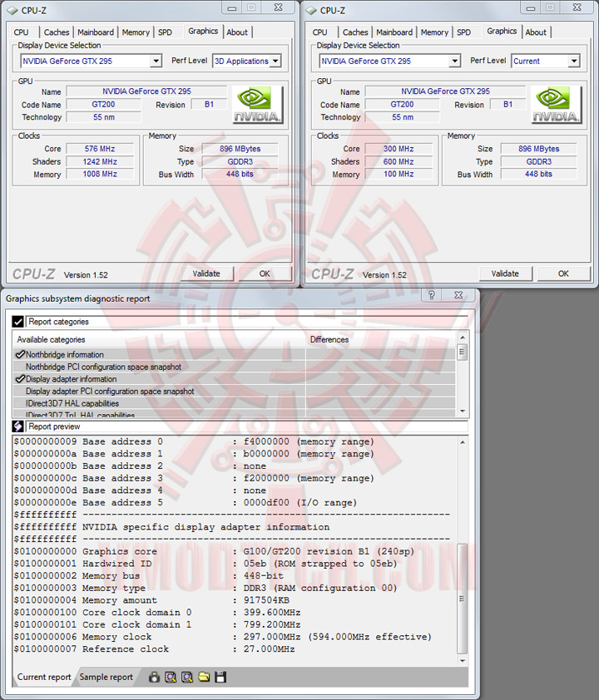Open device selection dropdown in left CPU-Z
Viewport: 599px width, 700px height.
click(156, 61)
